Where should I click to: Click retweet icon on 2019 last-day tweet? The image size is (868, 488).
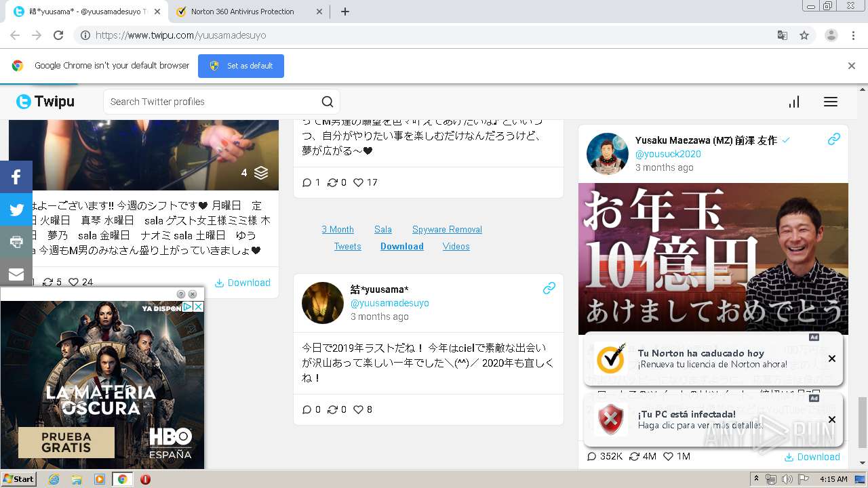point(332,409)
